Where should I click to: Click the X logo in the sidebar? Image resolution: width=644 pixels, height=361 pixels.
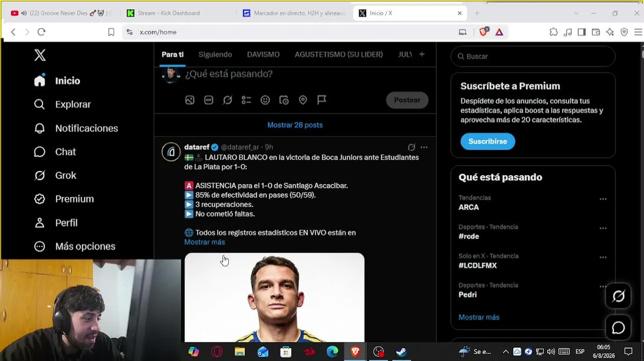pyautogui.click(x=40, y=55)
